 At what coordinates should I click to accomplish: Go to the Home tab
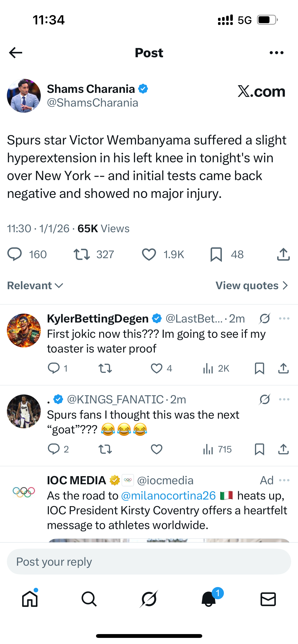30,599
